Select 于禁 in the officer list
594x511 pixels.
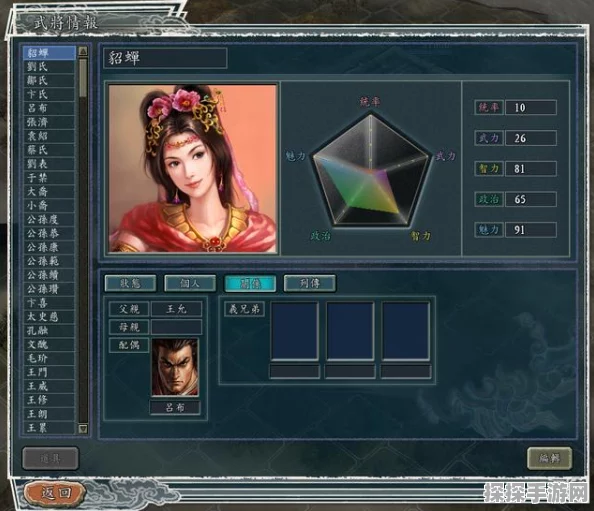[49, 178]
